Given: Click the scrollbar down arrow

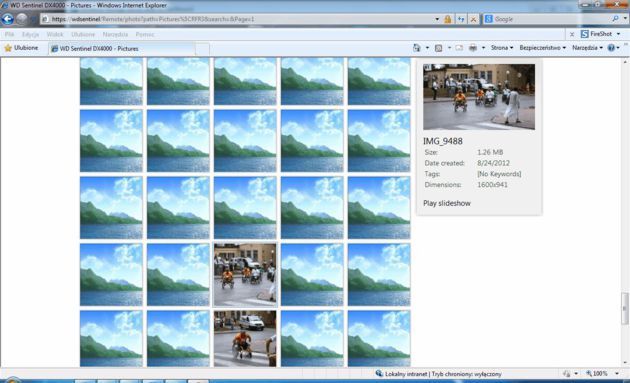Looking at the screenshot, I should [x=625, y=363].
